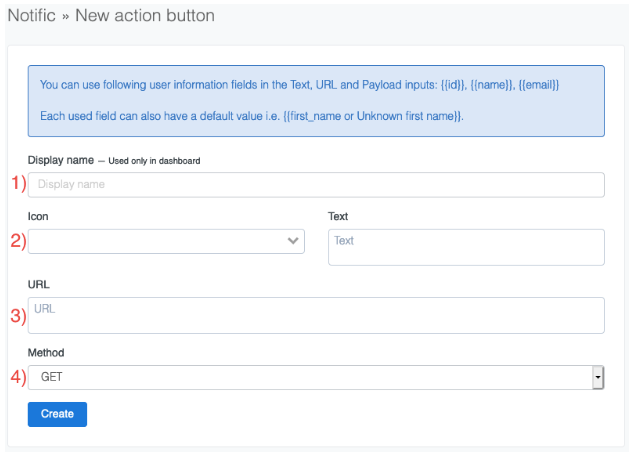
Task: Click the Text field label
Action: [338, 216]
